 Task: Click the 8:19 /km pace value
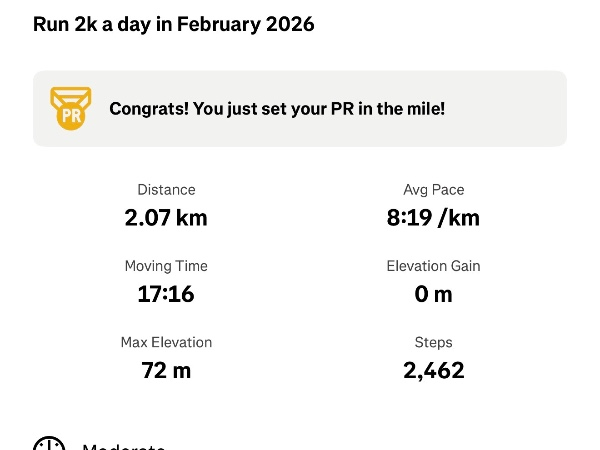tap(433, 217)
